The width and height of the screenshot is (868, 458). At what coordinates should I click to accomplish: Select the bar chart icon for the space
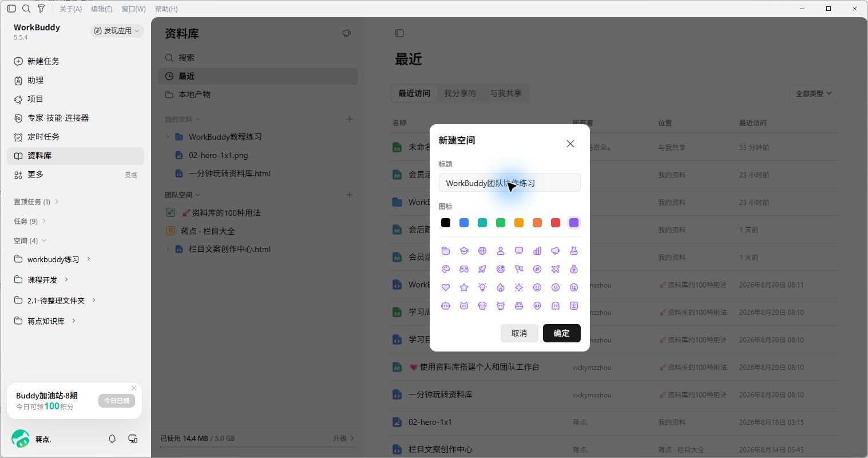[537, 251]
